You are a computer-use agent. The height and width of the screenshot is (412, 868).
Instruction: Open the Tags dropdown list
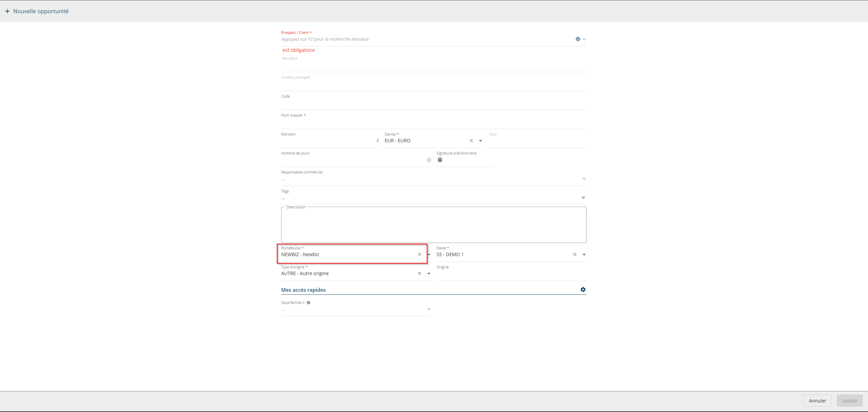[583, 198]
